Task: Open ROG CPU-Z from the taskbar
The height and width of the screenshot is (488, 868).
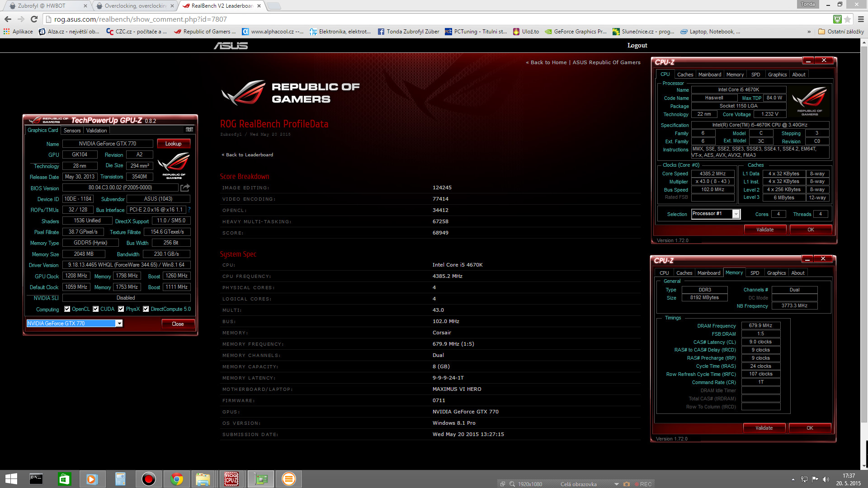Action: (x=231, y=479)
